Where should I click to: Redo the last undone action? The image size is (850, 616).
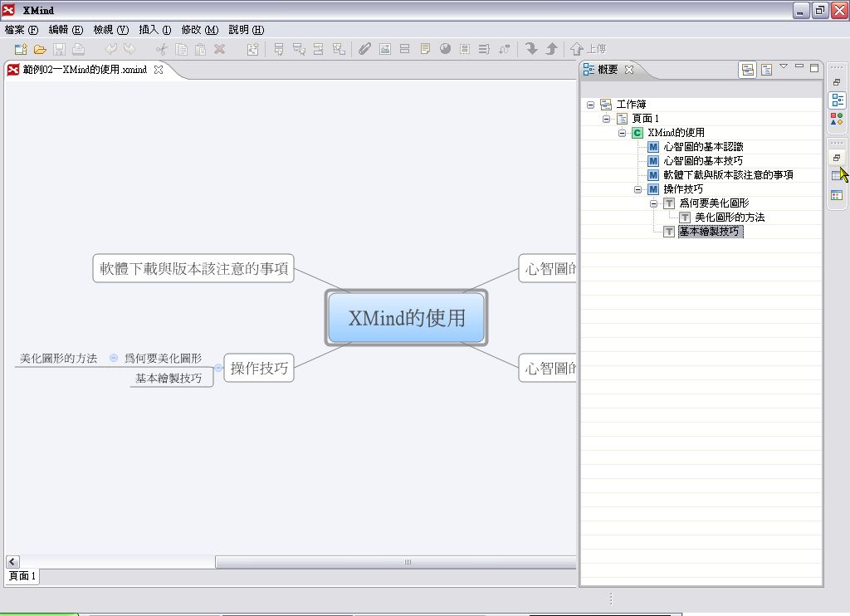coord(129,49)
